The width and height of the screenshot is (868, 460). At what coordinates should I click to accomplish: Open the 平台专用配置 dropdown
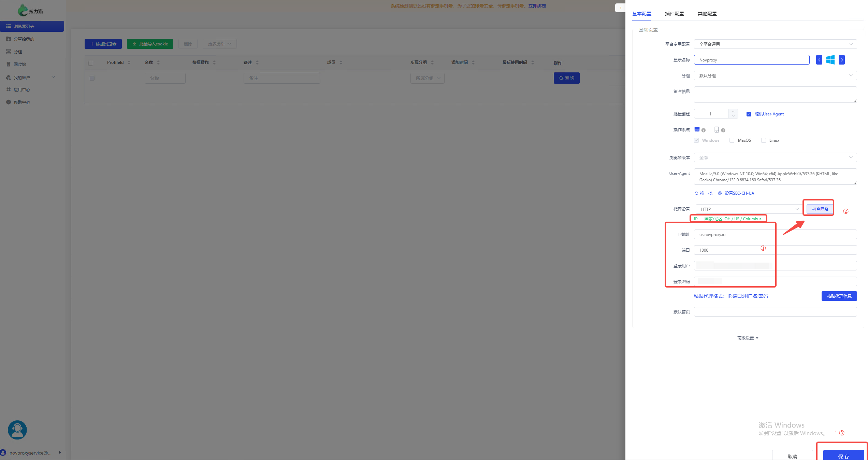coord(775,44)
